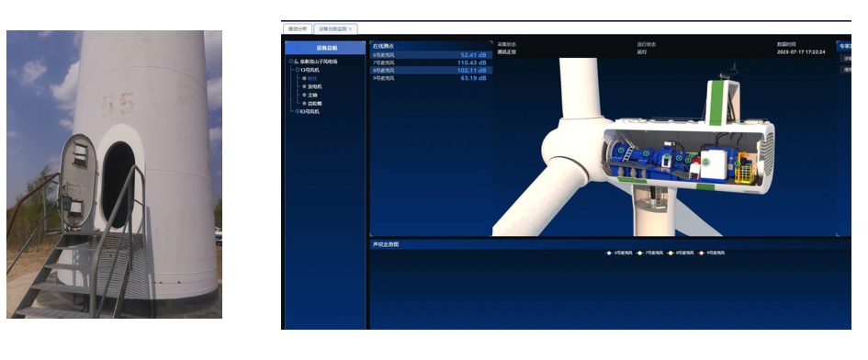Image resolution: width=868 pixels, height=360 pixels.
Task: Click the green sensor marker on the white generator cabinet
Action: pyautogui.click(x=705, y=161)
